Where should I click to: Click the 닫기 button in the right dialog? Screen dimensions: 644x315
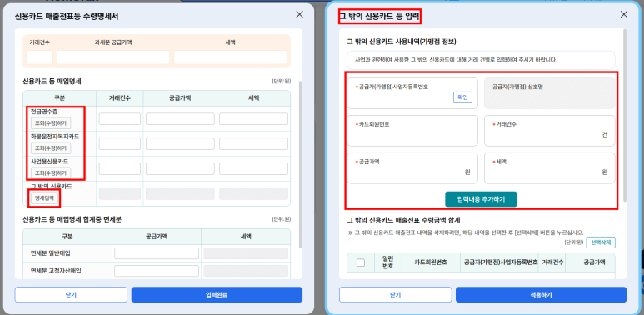pyautogui.click(x=395, y=294)
